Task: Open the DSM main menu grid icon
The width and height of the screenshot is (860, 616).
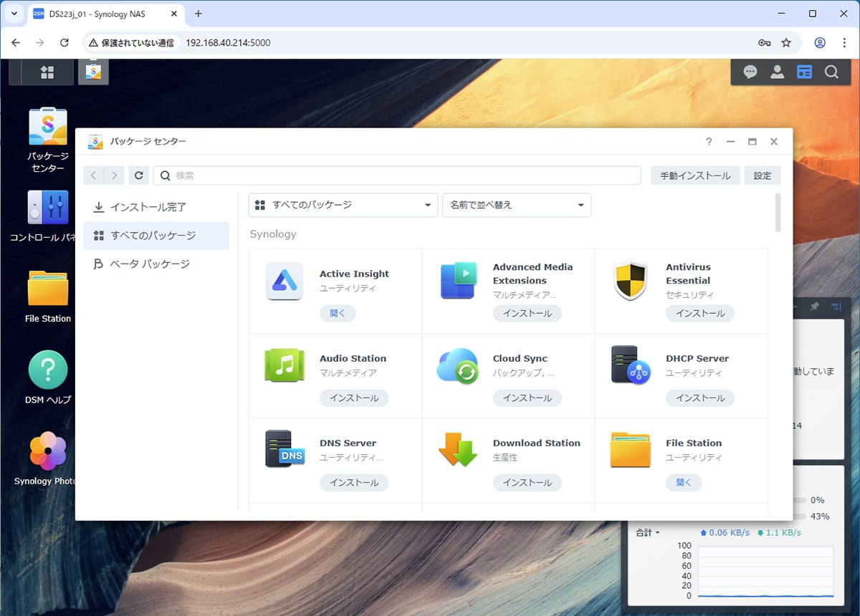Action: (47, 72)
